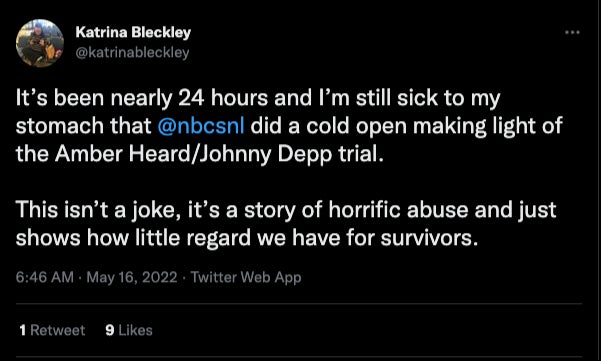Click the word "stomach" starting second line
This screenshot has width=601, height=361.
(60, 126)
